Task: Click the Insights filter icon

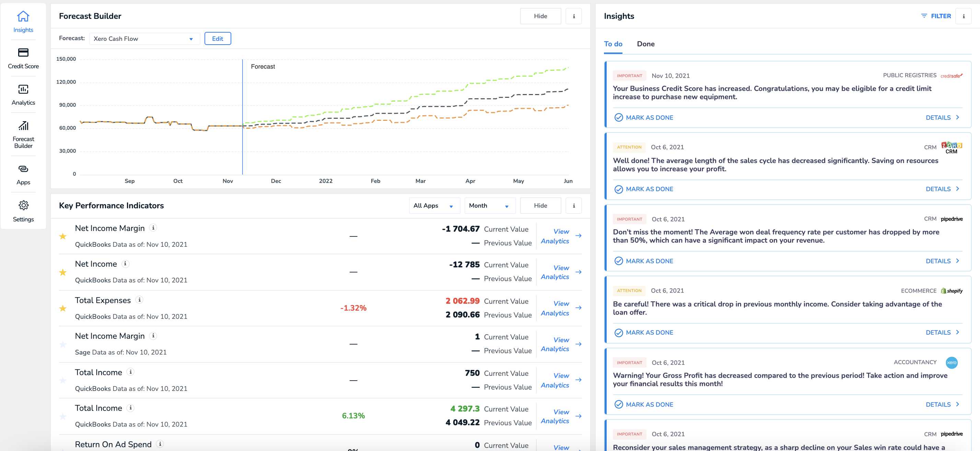Action: tap(924, 16)
